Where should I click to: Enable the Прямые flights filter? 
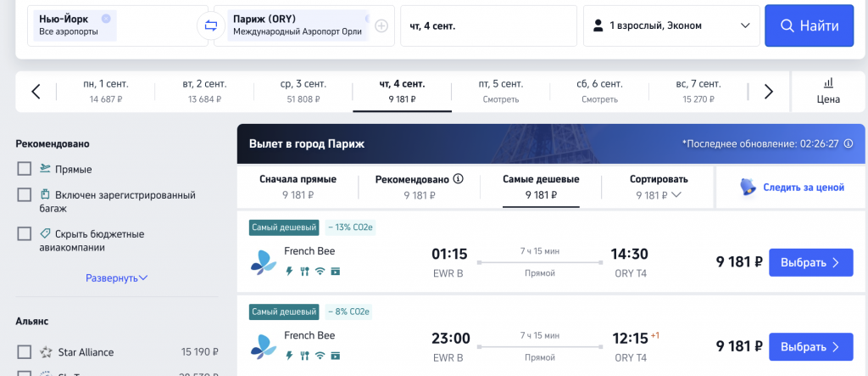(25, 169)
